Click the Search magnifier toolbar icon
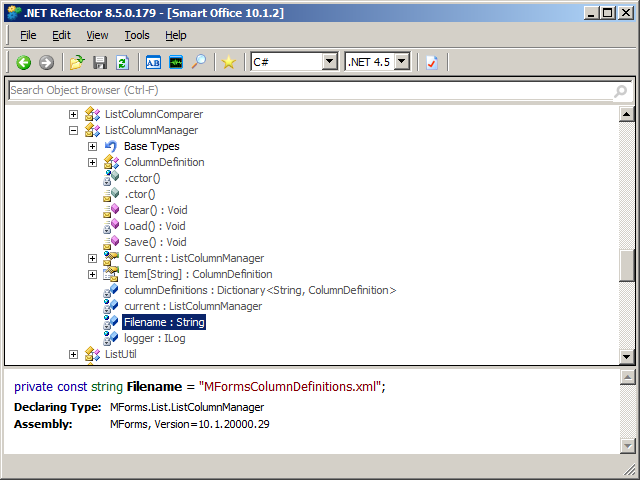This screenshot has height=480, width=640. click(x=199, y=62)
